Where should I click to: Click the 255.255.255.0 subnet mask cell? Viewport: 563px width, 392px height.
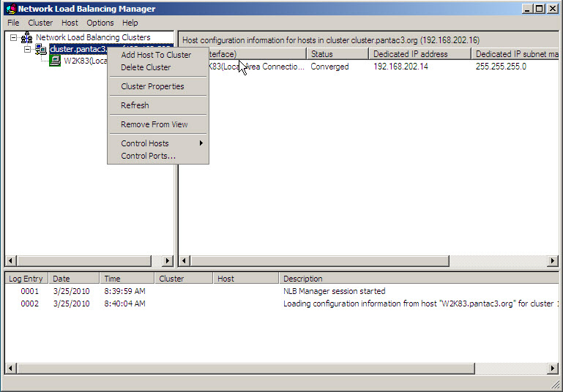[501, 67]
